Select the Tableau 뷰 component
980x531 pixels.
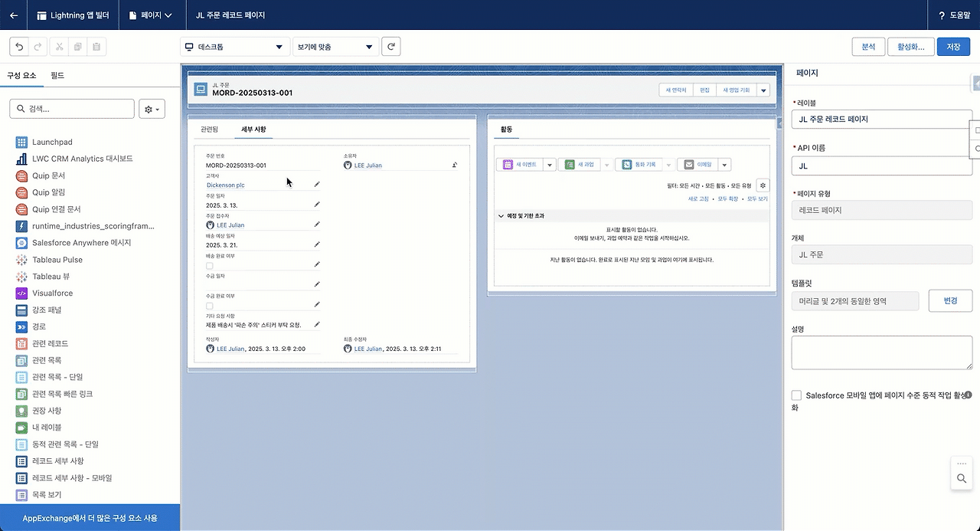43,277
